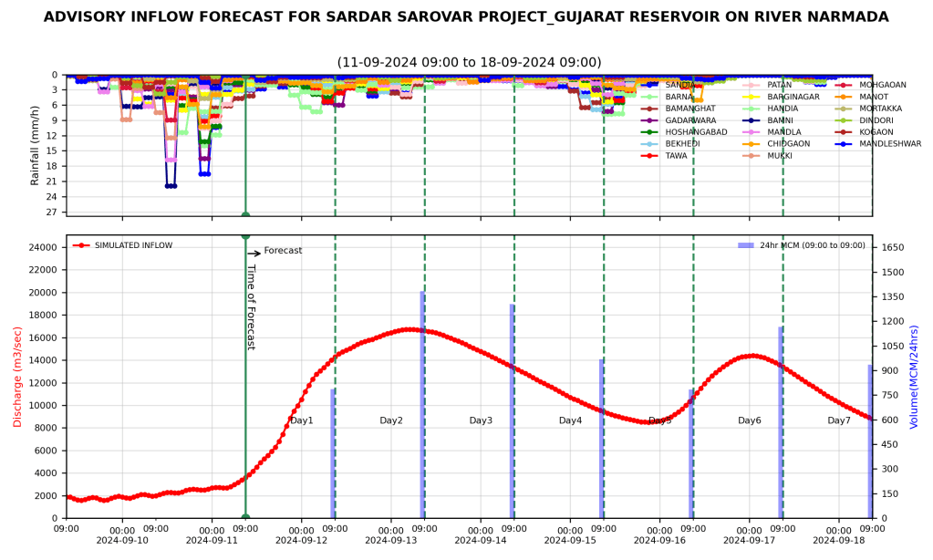Viewport: 933px width, 560px height.
Task: Click the green marker atop the inflow forecast line
Action: pos(245,236)
